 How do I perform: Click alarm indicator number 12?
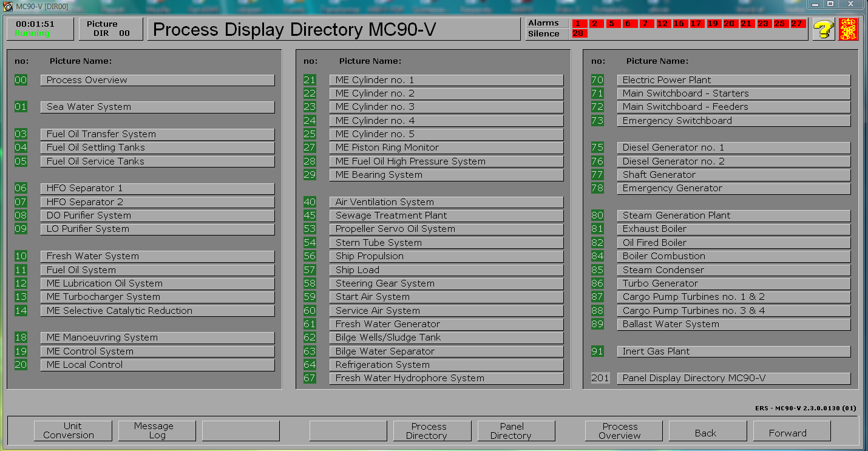pyautogui.click(x=662, y=24)
